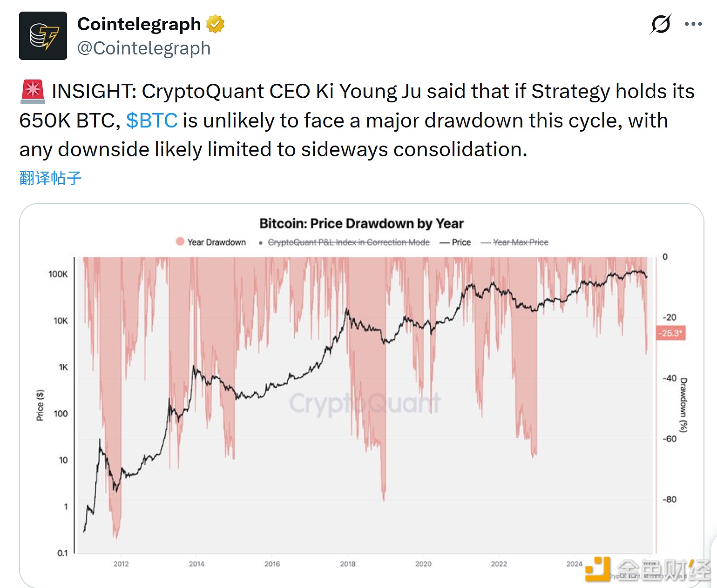Open Grok analysis for this post

click(x=662, y=22)
